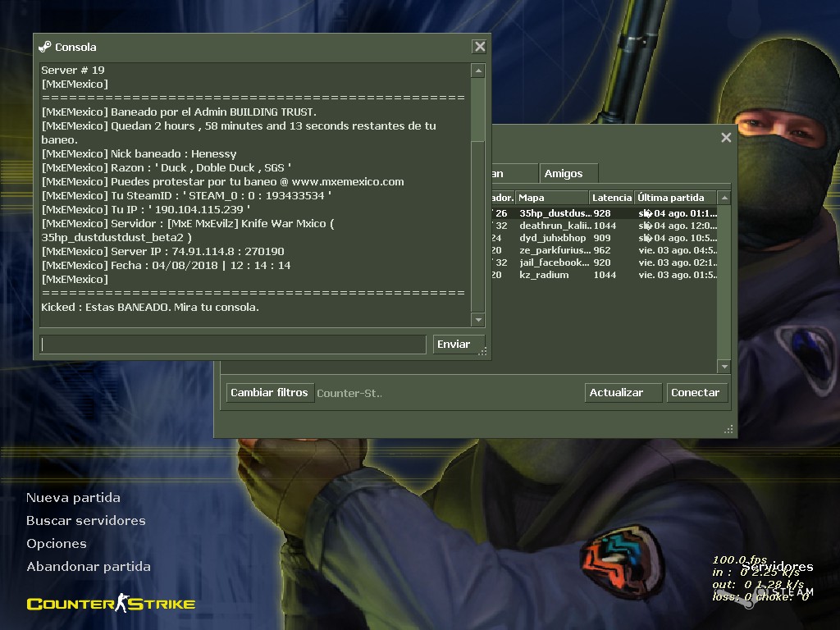Click the console scrollbar down arrow

(478, 320)
